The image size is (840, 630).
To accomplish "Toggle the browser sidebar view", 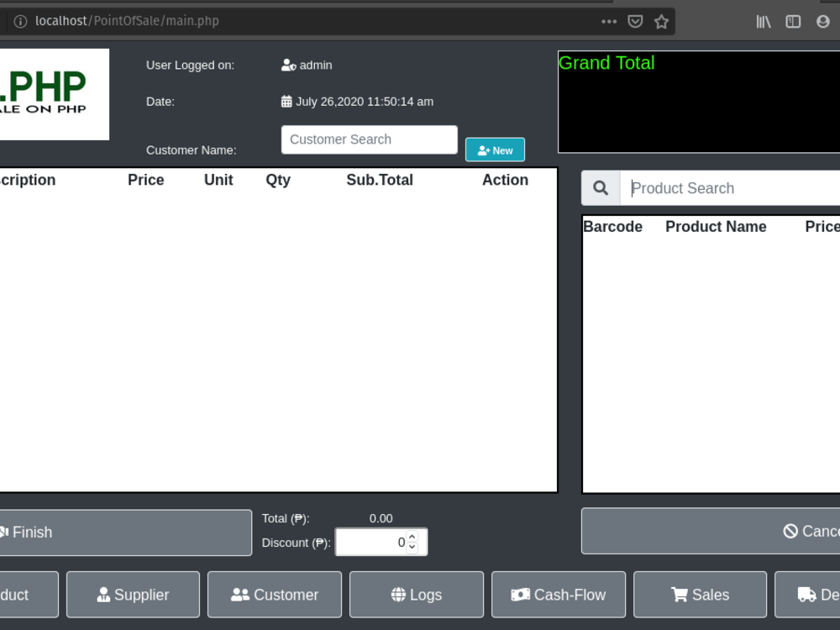I will [792, 21].
